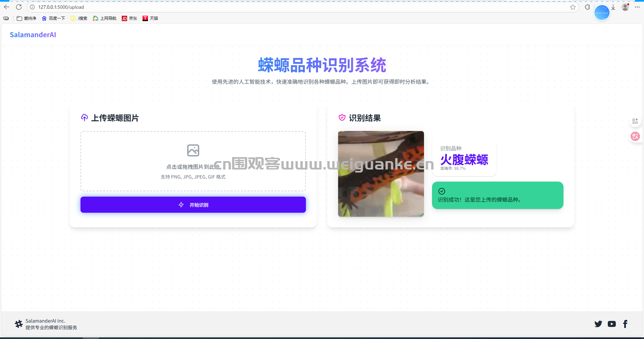
Task: Open the YouTube icon link in footer
Action: click(x=611, y=324)
